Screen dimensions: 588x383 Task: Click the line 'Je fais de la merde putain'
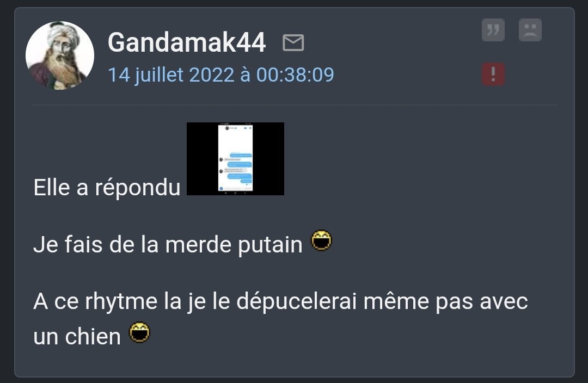point(168,245)
